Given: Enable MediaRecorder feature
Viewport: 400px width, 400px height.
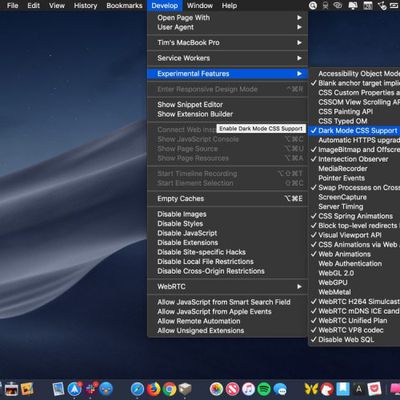Looking at the screenshot, I should pos(354,169).
